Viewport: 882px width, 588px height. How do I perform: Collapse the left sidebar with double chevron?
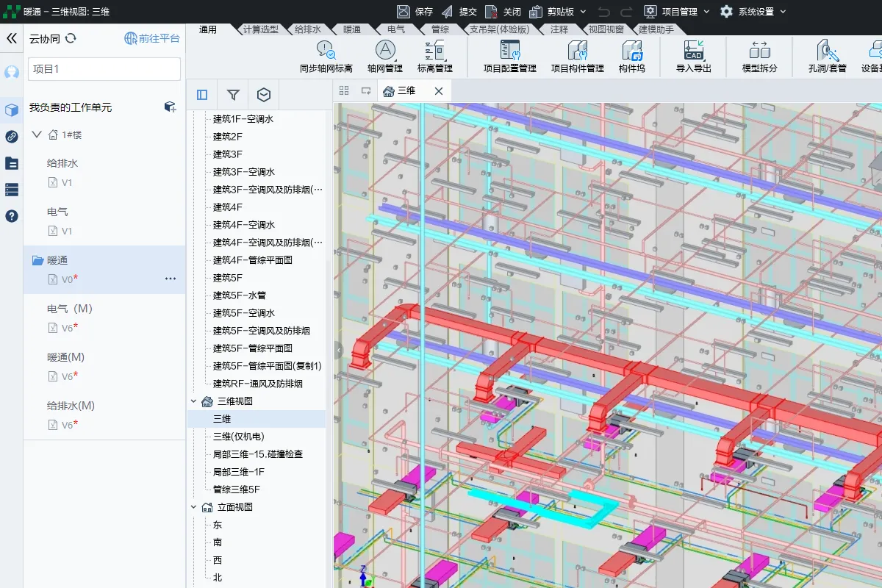pyautogui.click(x=11, y=38)
